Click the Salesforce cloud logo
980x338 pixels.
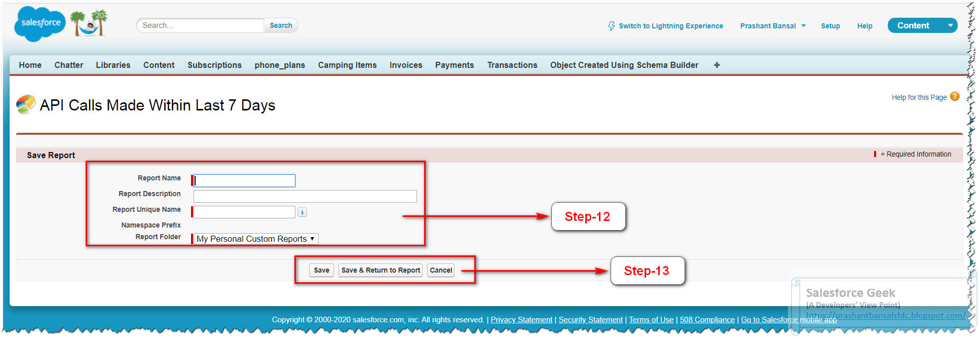click(40, 24)
